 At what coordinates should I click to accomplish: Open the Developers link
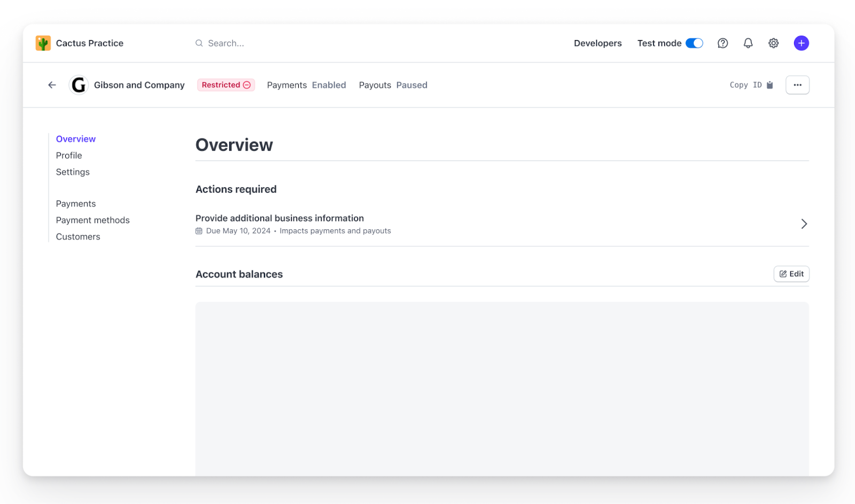tap(597, 43)
